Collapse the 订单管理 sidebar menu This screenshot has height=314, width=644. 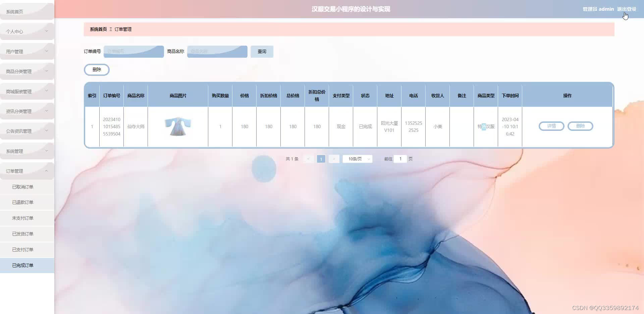pyautogui.click(x=27, y=171)
